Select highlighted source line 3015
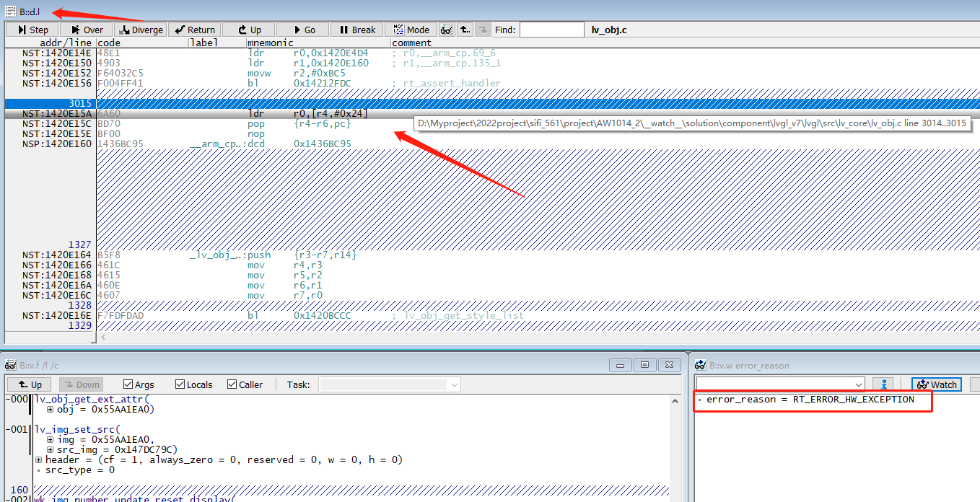The height and width of the screenshot is (502, 980). pyautogui.click(x=491, y=104)
